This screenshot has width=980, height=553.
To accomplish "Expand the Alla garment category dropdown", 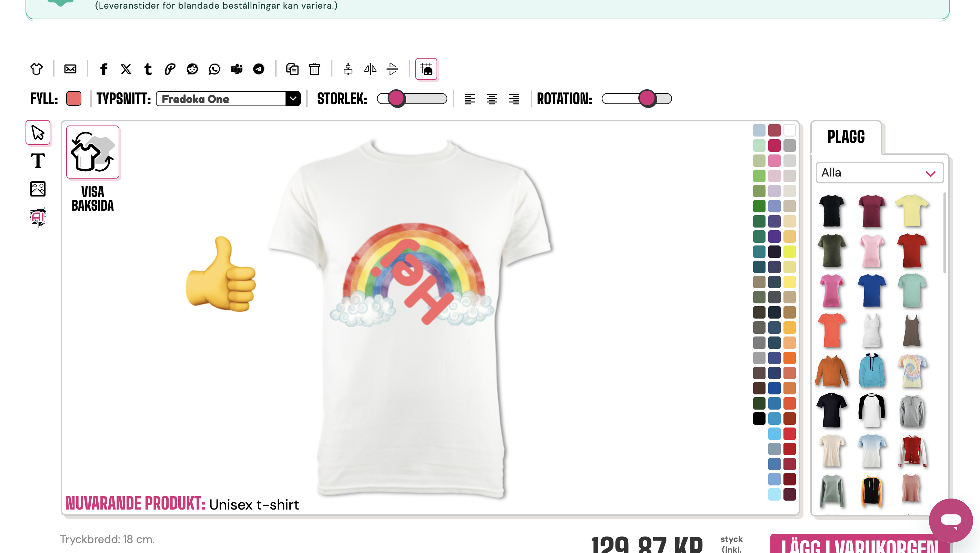I will click(x=879, y=173).
